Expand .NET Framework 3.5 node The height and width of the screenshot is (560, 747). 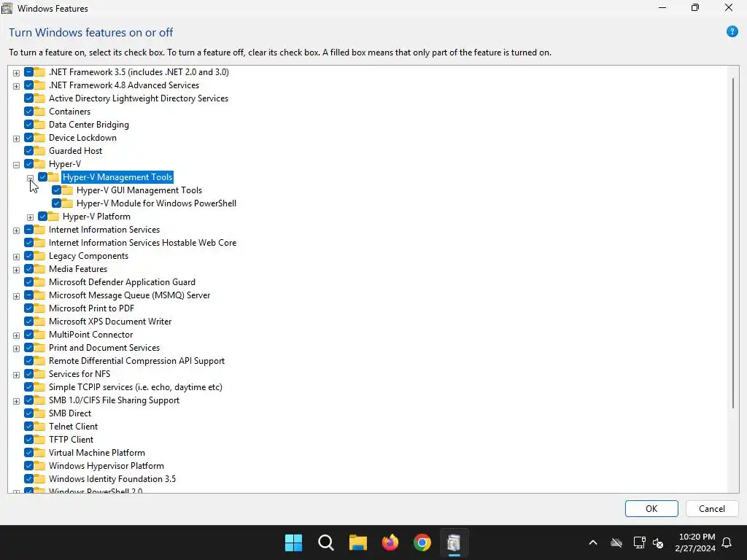16,73
